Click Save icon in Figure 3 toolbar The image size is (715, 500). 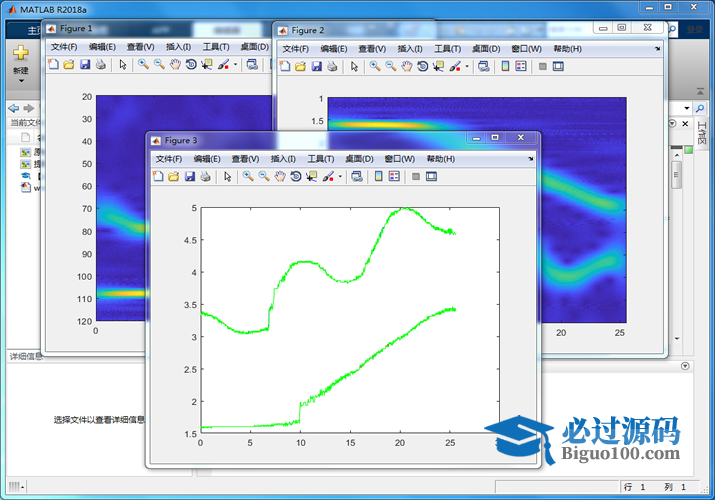coord(190,177)
